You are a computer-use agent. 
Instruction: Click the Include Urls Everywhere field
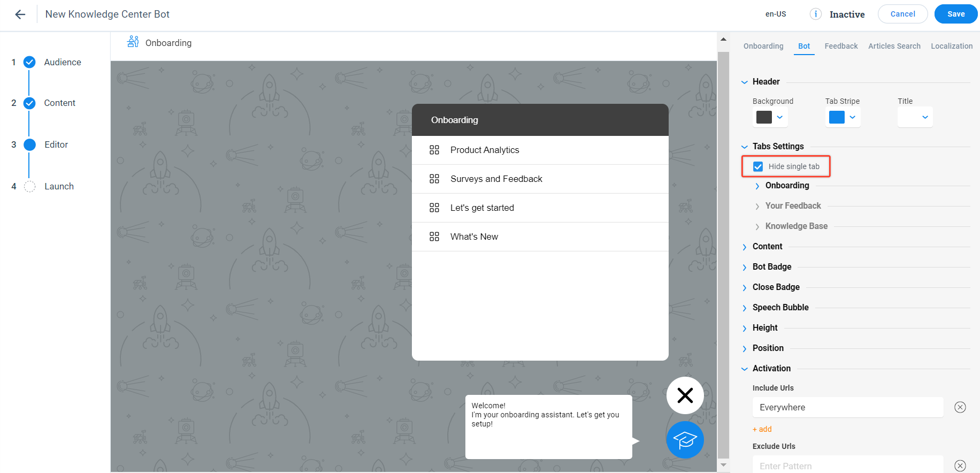(848, 407)
